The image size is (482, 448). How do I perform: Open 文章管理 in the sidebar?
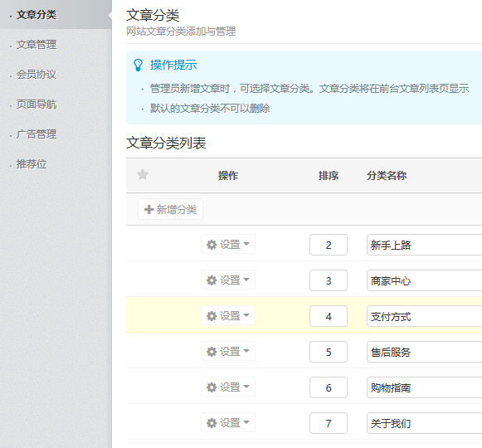pos(37,45)
